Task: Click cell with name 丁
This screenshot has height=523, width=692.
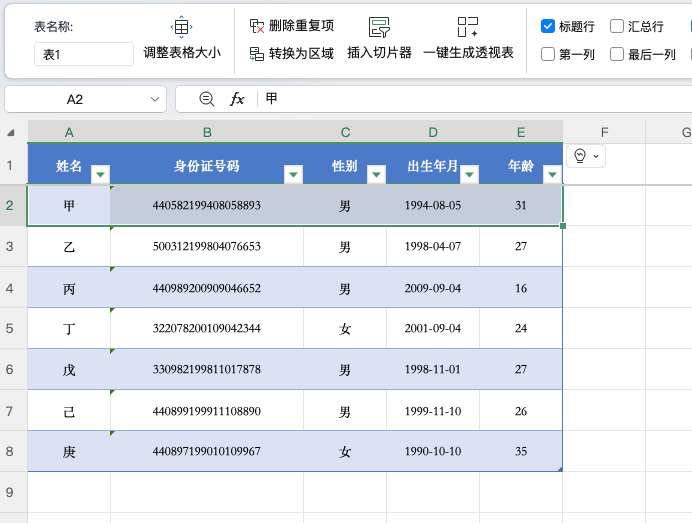Action: pyautogui.click(x=69, y=328)
